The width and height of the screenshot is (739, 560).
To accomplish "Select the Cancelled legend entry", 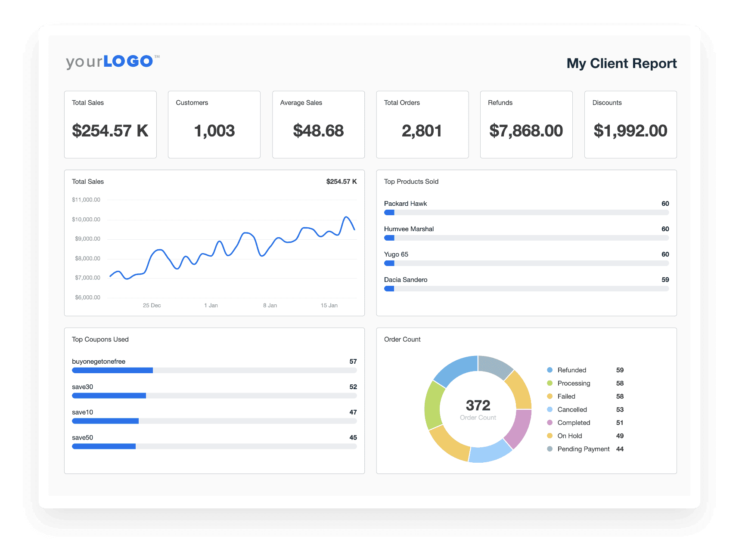I will (572, 410).
